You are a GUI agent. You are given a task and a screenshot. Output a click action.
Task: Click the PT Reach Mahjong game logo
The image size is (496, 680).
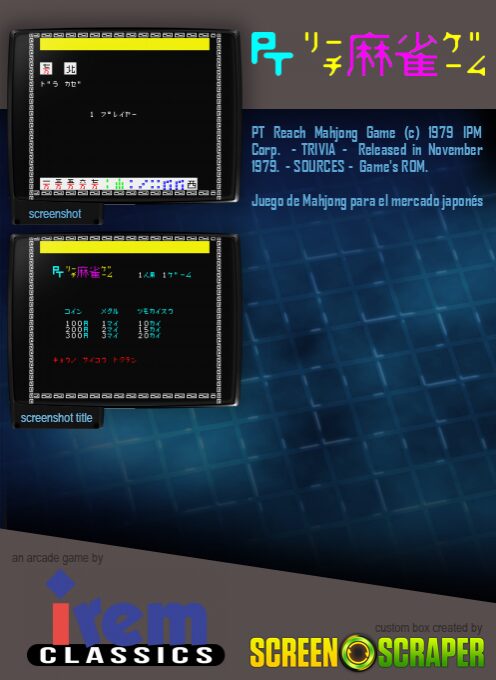tap(368, 55)
